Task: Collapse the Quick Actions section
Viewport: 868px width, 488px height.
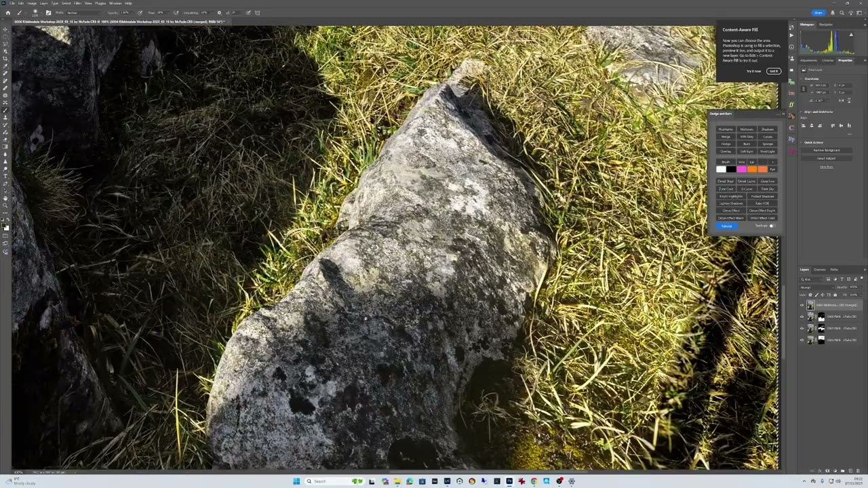Action: (801, 142)
